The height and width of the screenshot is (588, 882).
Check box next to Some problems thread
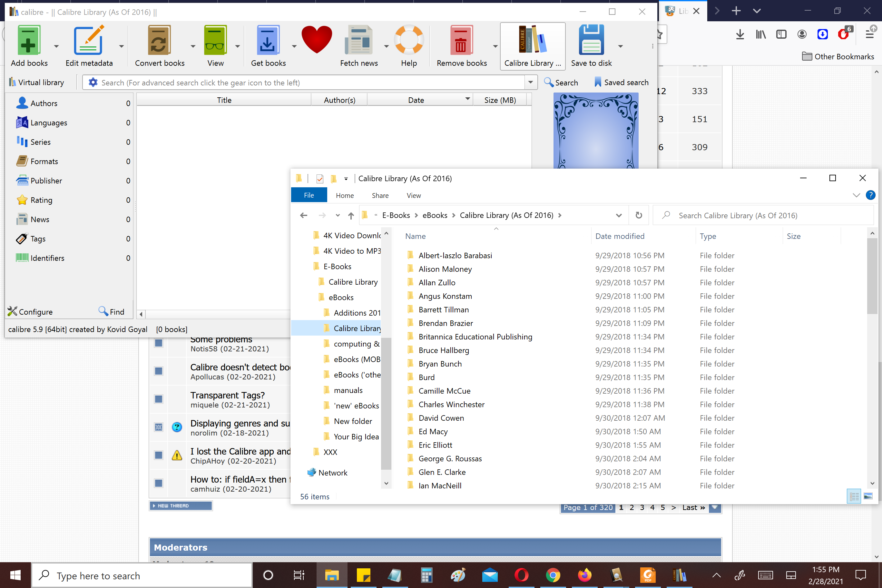pos(159,343)
